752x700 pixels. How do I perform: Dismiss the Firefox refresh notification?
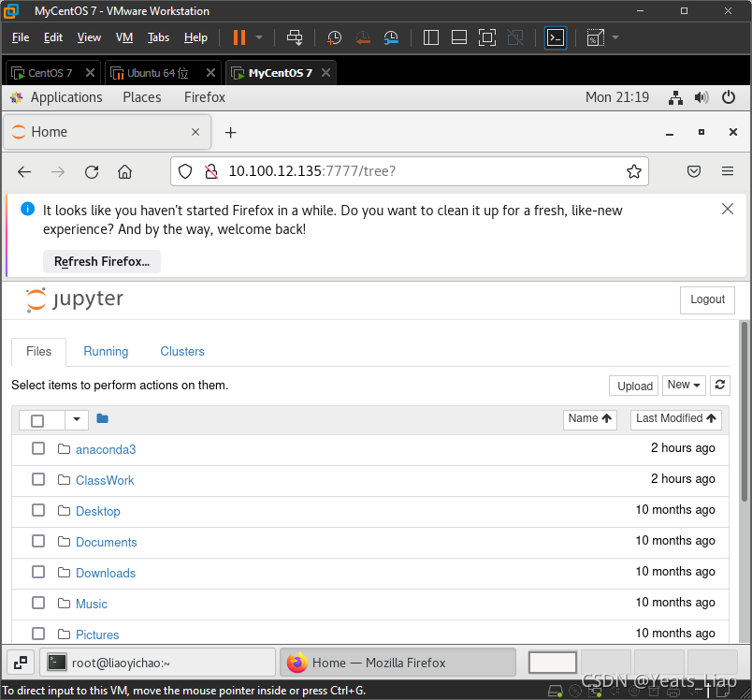pos(728,209)
